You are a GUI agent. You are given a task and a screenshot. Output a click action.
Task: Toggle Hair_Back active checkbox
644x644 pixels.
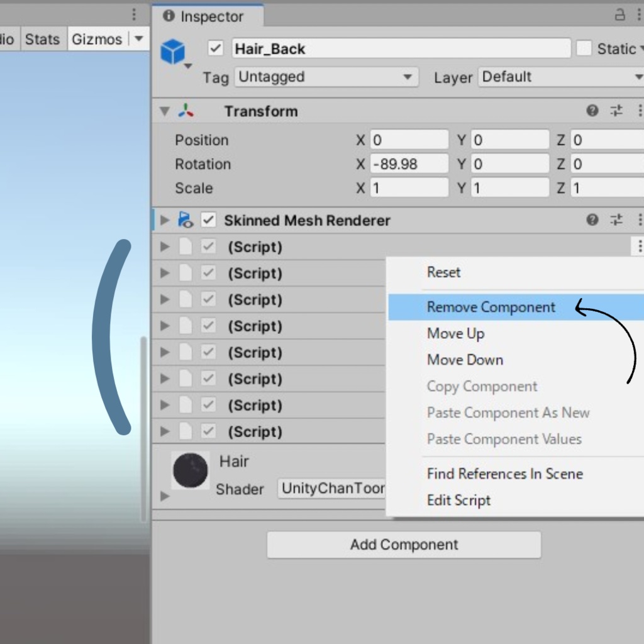point(215,48)
